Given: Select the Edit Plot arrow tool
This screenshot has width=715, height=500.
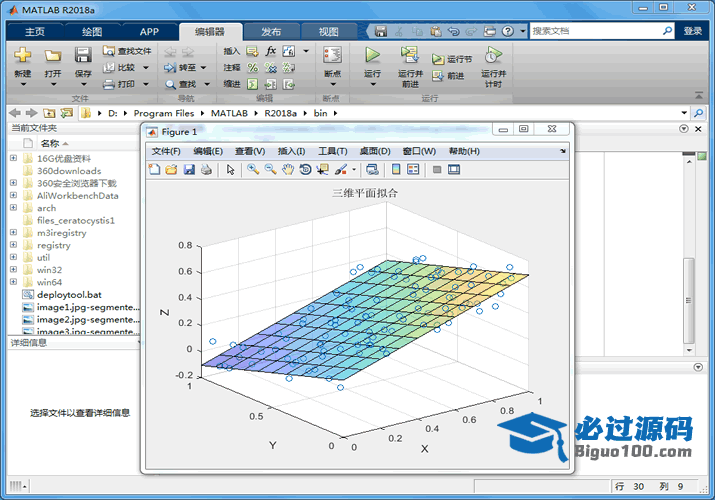Looking at the screenshot, I should point(230,170).
